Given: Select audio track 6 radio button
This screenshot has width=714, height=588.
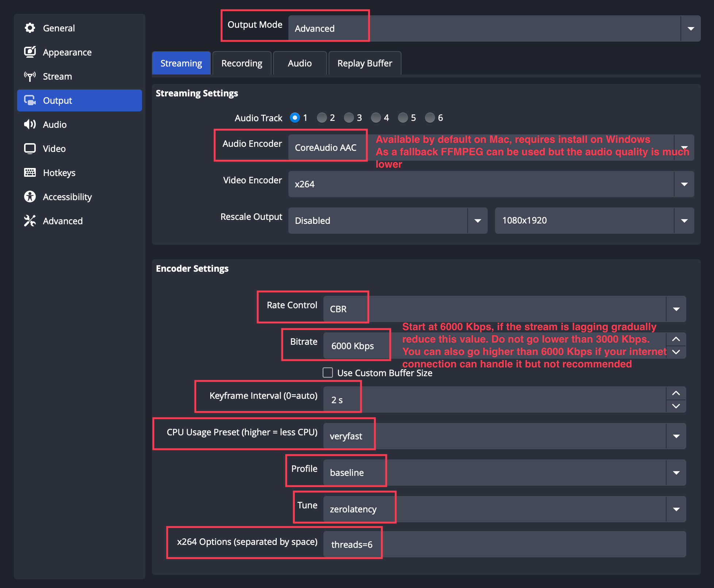Looking at the screenshot, I should pyautogui.click(x=430, y=118).
